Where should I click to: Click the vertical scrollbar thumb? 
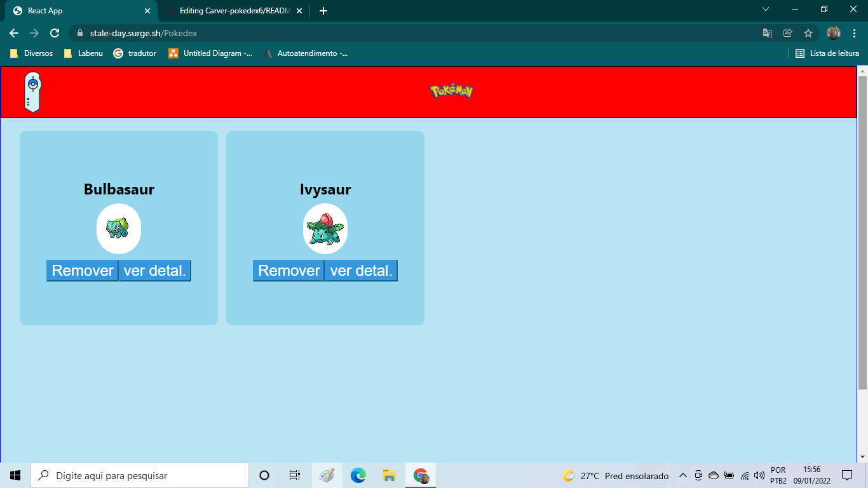point(862,232)
